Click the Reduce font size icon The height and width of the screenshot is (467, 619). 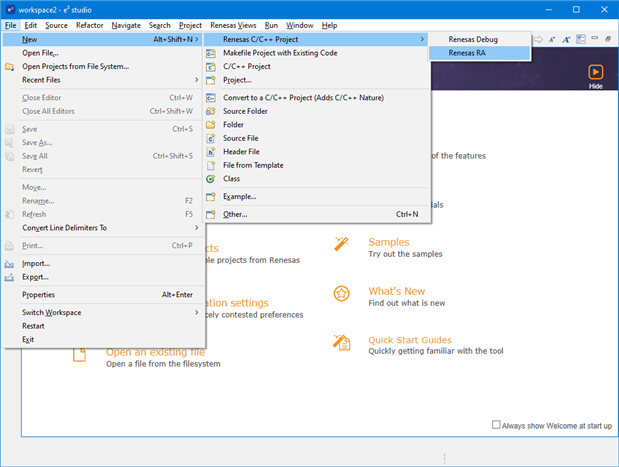click(x=552, y=39)
